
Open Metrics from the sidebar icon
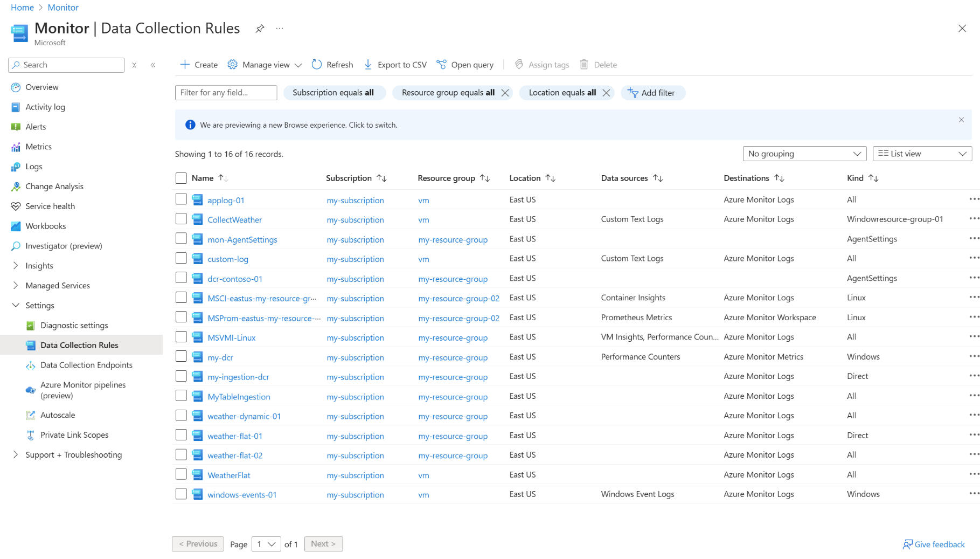point(16,147)
